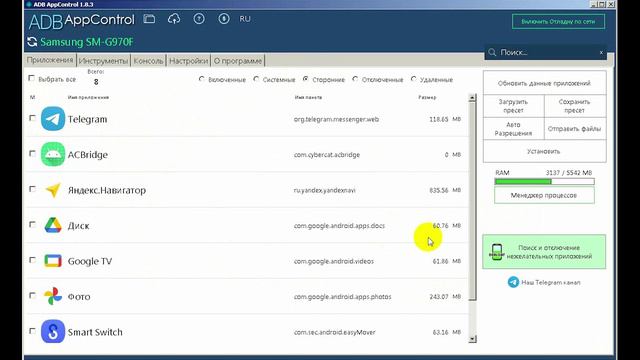
Task: Check the Выбрать все checkbox
Action: pyautogui.click(x=31, y=78)
